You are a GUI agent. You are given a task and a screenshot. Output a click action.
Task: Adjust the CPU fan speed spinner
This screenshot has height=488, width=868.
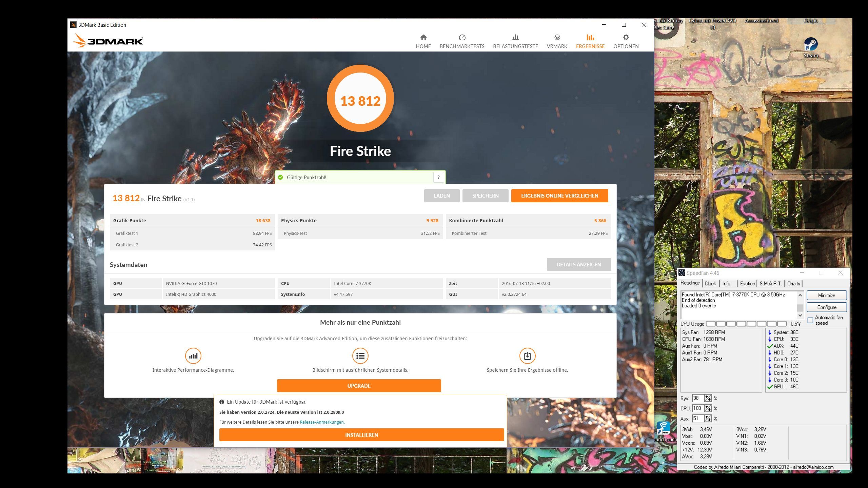pos(708,408)
